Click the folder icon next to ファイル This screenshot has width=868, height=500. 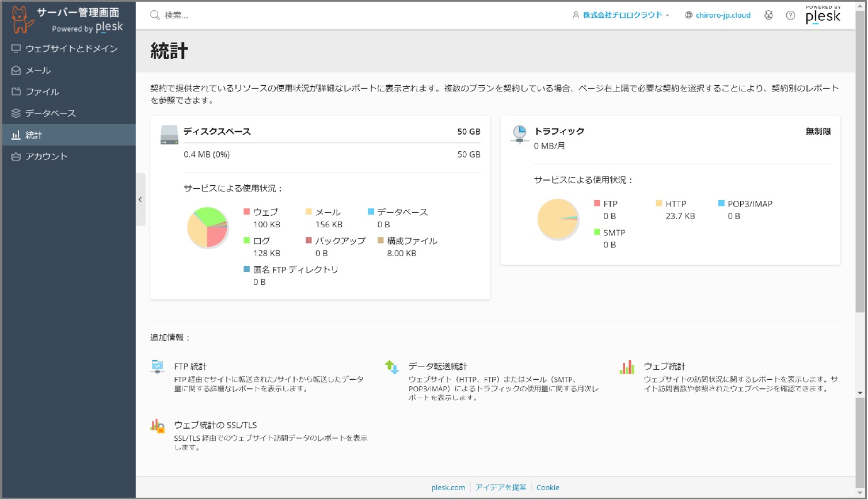[x=16, y=91]
